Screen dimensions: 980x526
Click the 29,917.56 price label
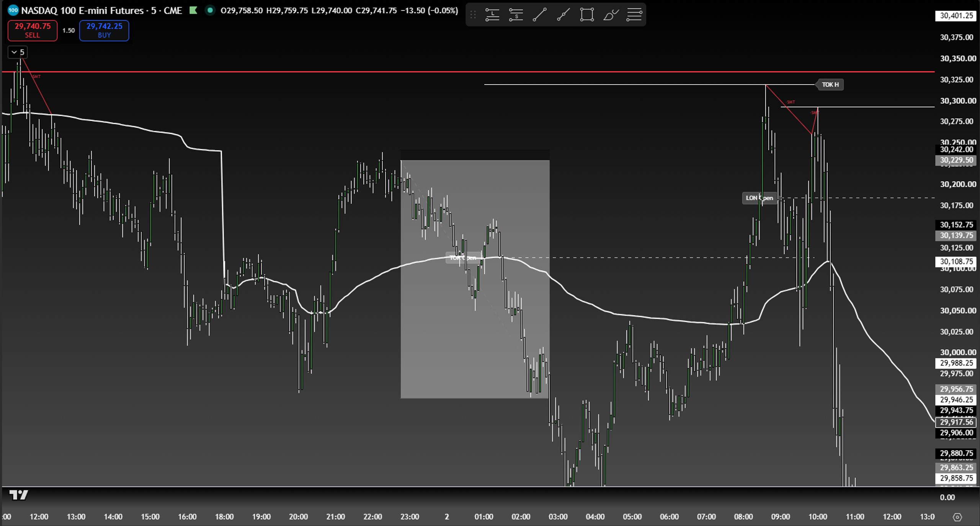point(956,422)
